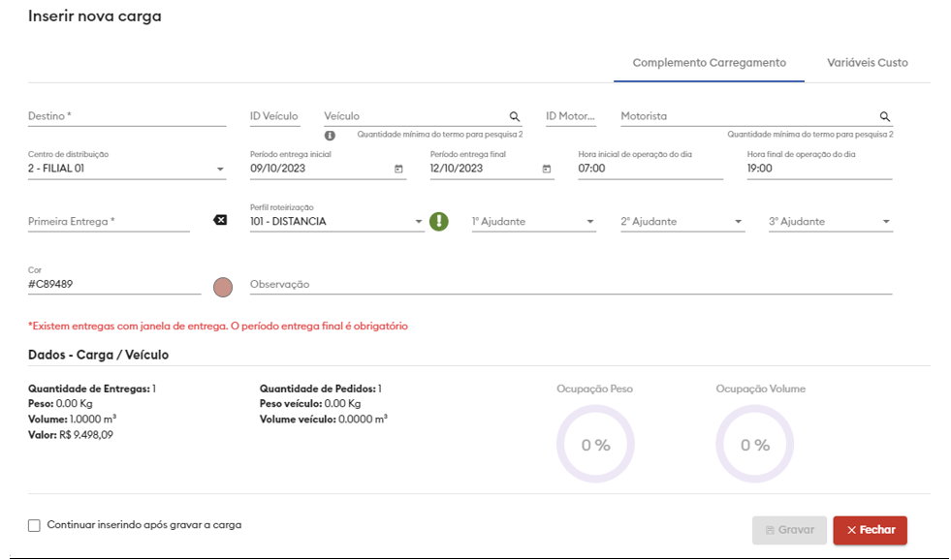Image resolution: width=951 pixels, height=560 pixels.
Task: Clear Primeira Entrega with backspace icon
Action: [x=220, y=221]
